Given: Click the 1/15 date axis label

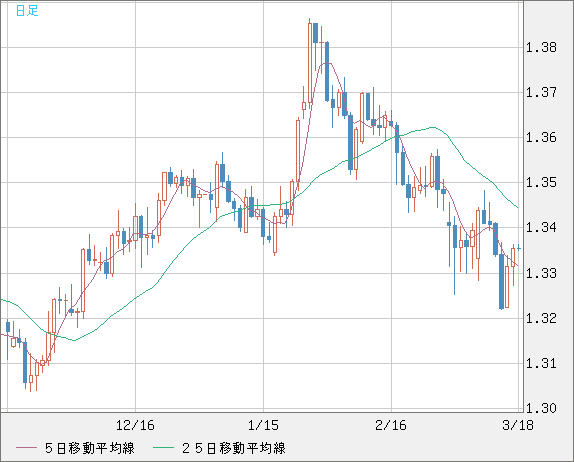Looking at the screenshot, I should point(263,425).
